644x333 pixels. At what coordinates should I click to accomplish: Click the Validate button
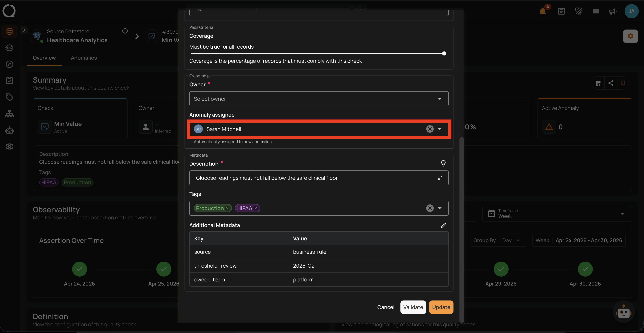[413, 307]
